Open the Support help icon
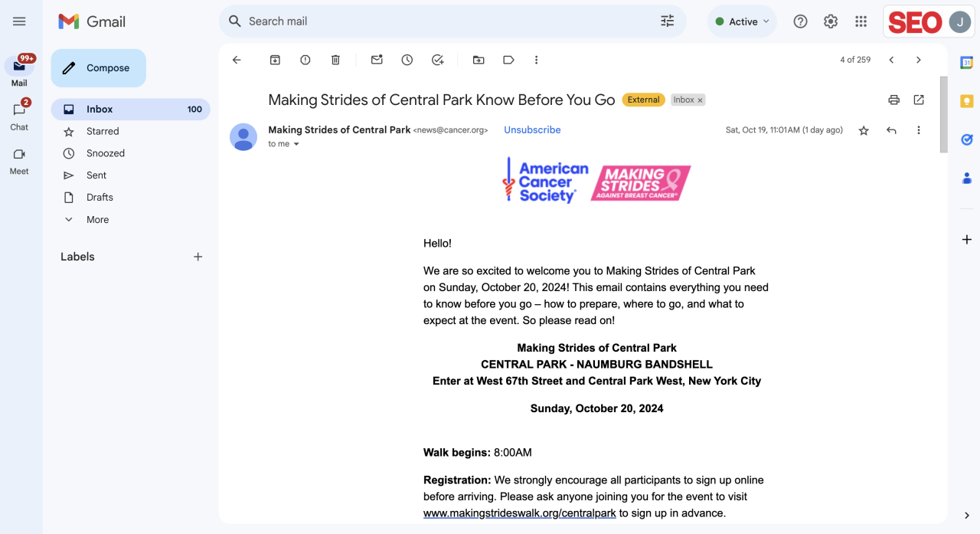Screen dimensions: 980x534 pos(800,21)
